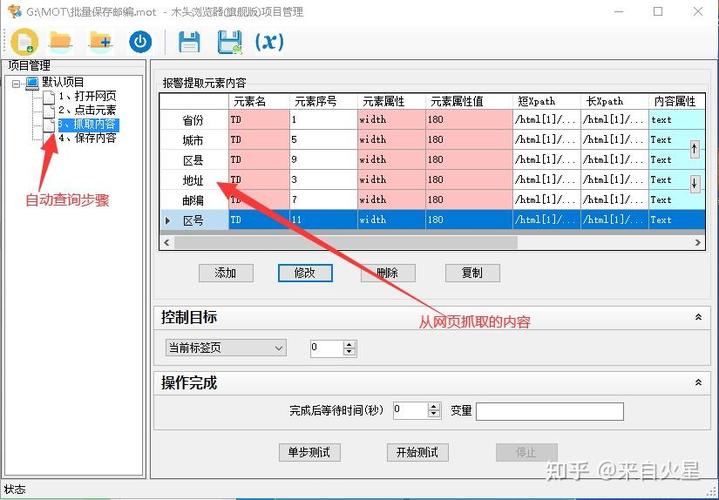The image size is (719, 500).
Task: Click the 元素名 column header
Action: [x=259, y=101]
